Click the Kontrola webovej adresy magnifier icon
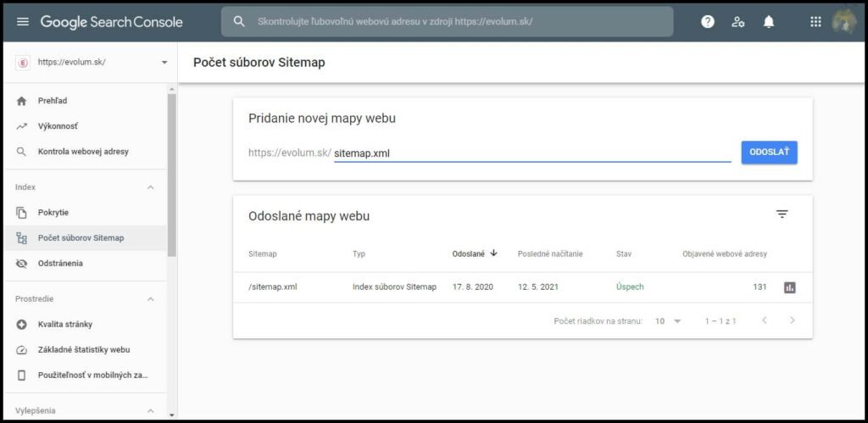 [x=21, y=152]
